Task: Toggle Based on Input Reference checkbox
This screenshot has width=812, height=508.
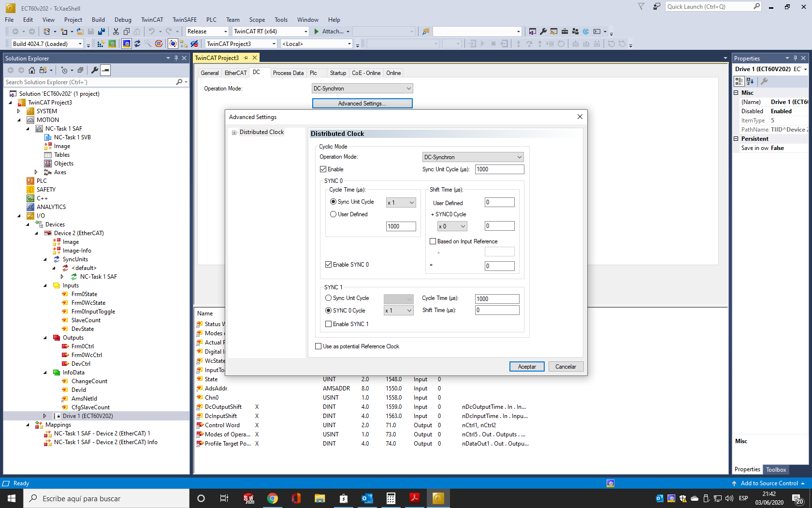Action: (433, 241)
